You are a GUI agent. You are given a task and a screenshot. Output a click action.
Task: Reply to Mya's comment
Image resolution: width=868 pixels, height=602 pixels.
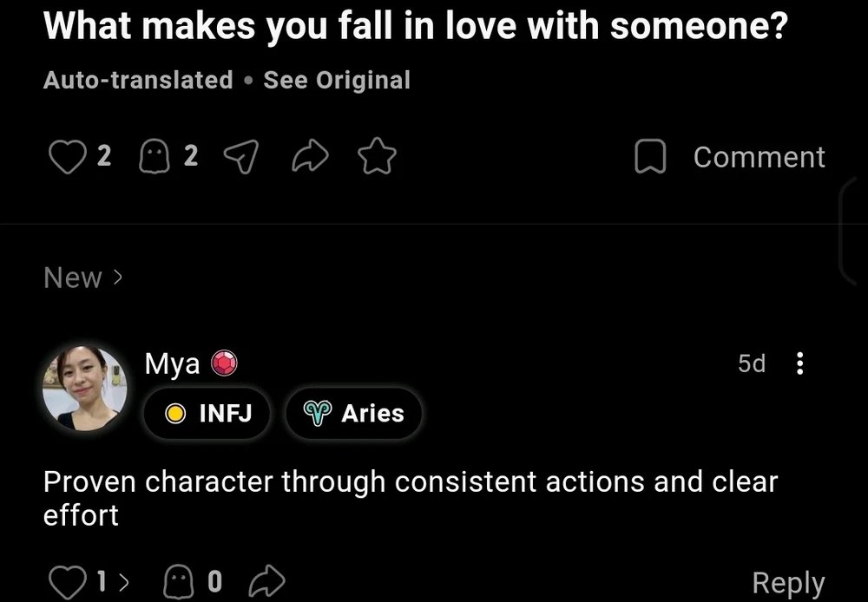click(x=788, y=583)
